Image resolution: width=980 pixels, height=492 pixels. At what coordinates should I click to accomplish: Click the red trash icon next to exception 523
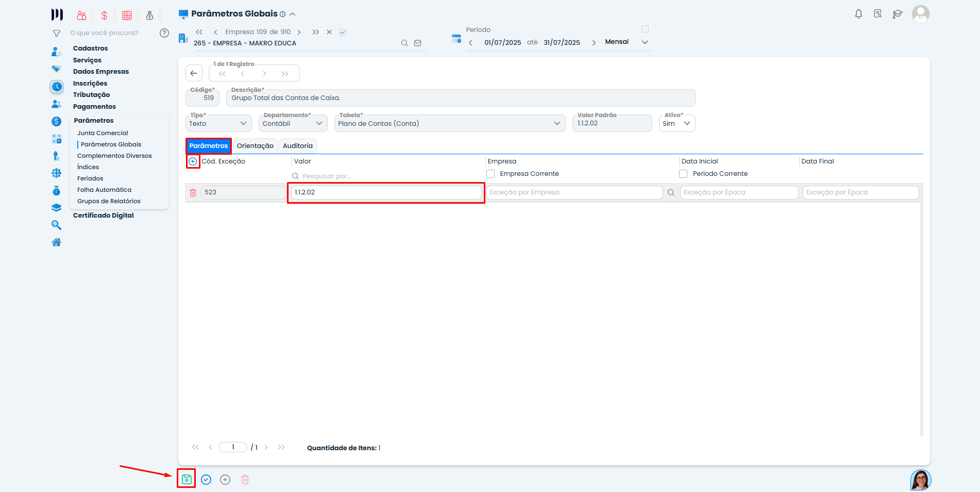(194, 192)
